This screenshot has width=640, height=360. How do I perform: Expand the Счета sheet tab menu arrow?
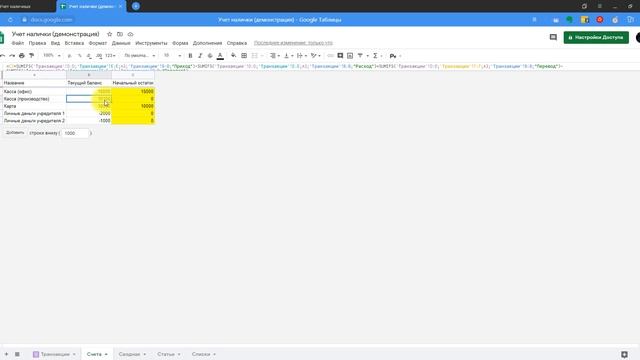[106, 354]
